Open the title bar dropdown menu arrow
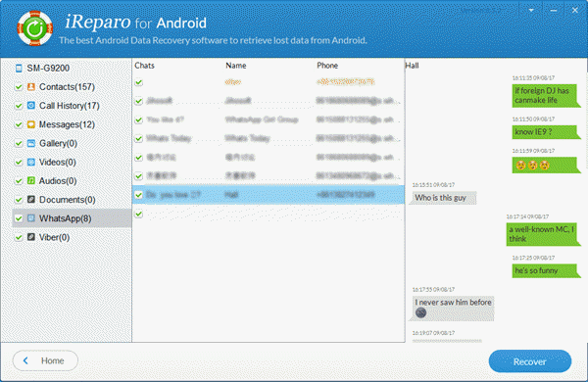 point(531,10)
